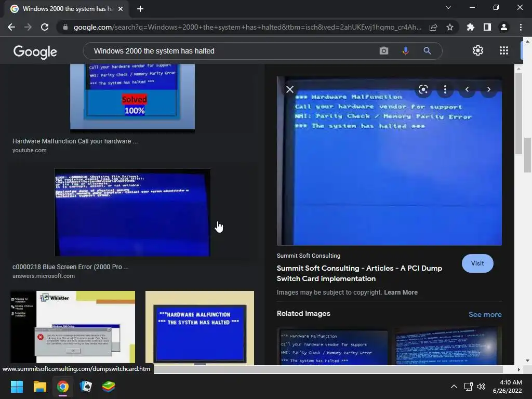Open HARDWARE MALFUNCTION monitor thumbnail
The image size is (532, 399).
tap(199, 328)
